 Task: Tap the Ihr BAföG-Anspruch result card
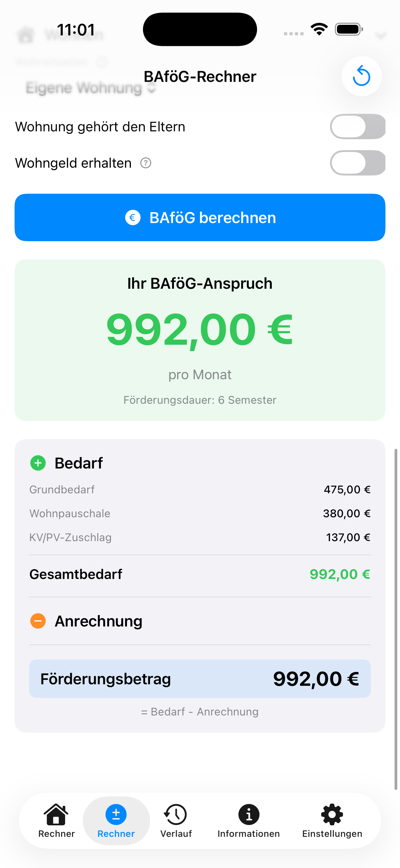tap(200, 340)
